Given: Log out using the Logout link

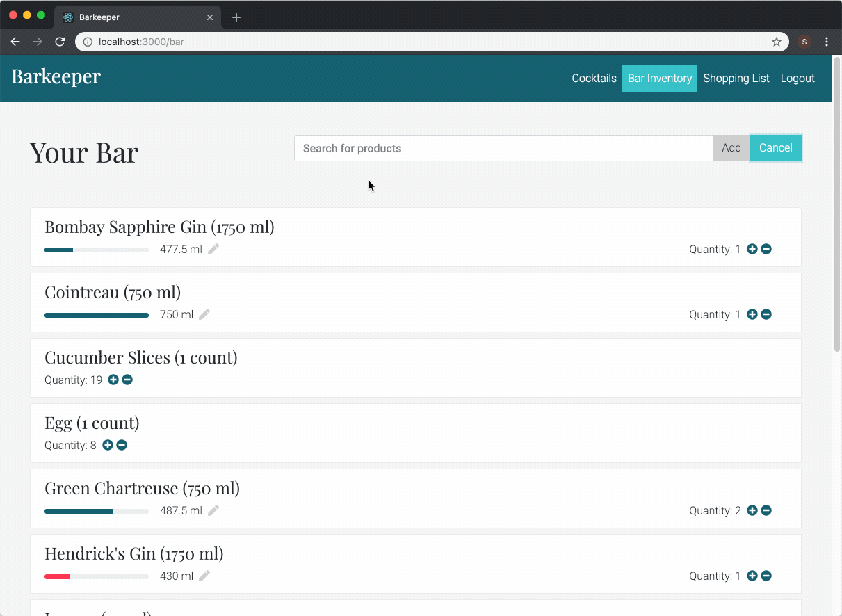Looking at the screenshot, I should [x=797, y=79].
